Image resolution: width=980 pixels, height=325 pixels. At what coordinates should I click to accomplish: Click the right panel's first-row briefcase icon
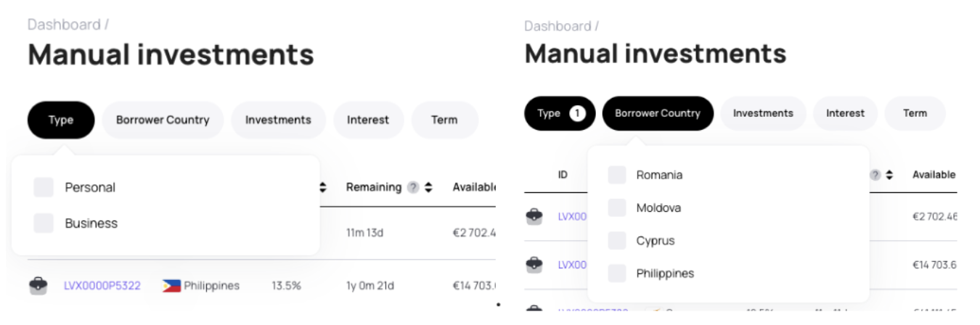[x=534, y=216]
